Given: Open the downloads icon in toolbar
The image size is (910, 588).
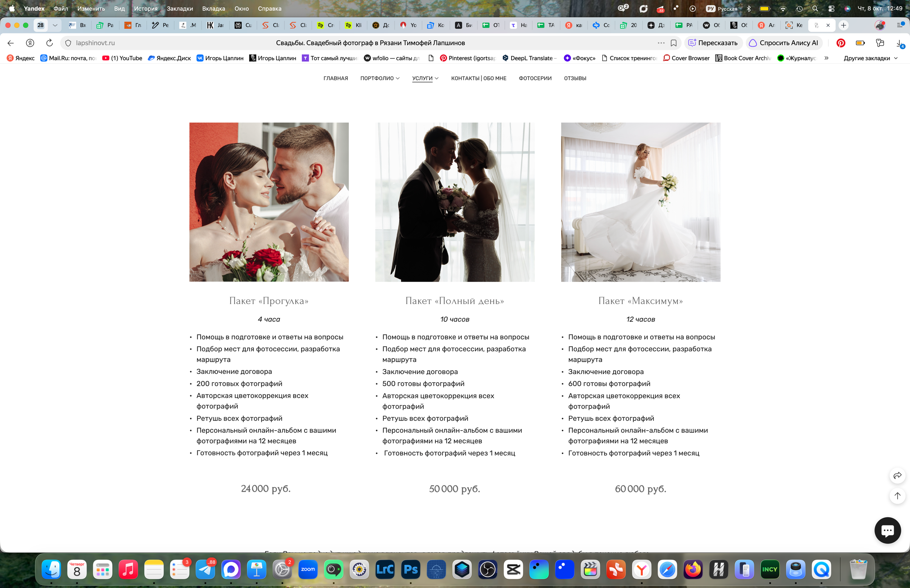Looking at the screenshot, I should (x=900, y=43).
